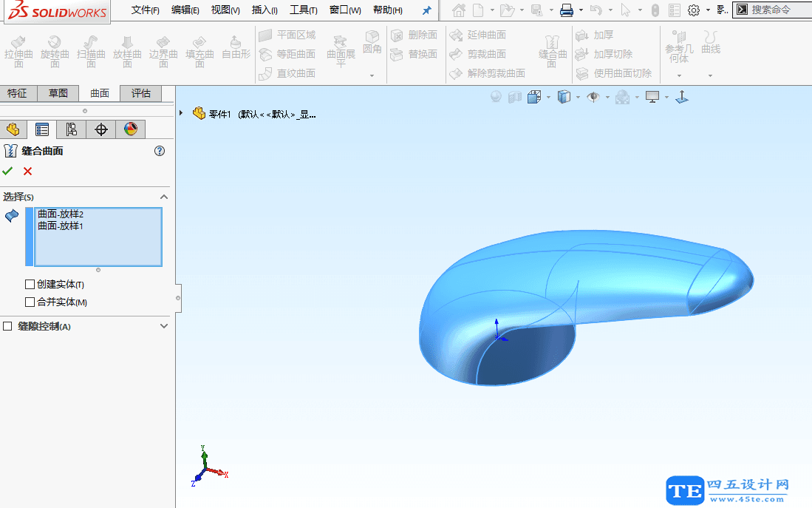Cancel knit surface with red X
The height and width of the screenshot is (508, 812).
point(27,171)
